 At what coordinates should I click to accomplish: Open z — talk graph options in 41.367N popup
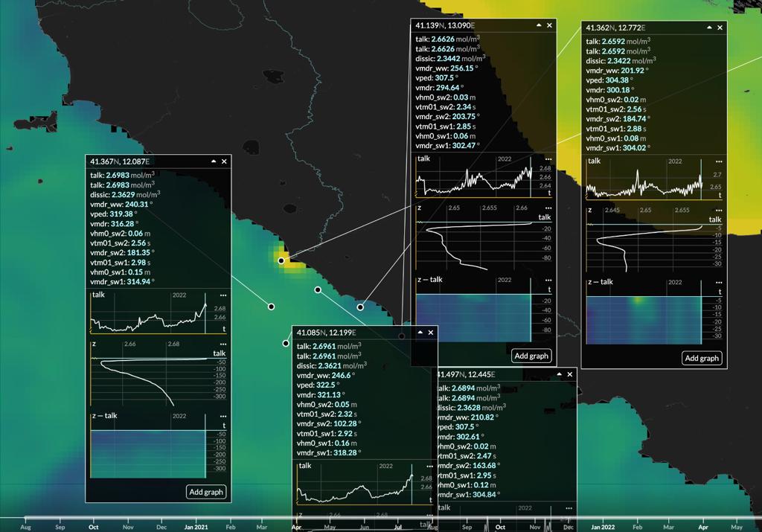[x=223, y=416]
